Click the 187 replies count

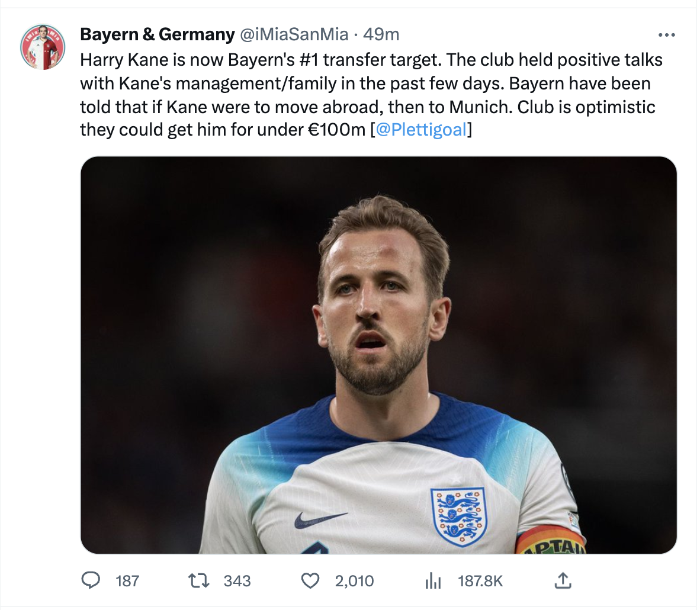[x=127, y=580]
